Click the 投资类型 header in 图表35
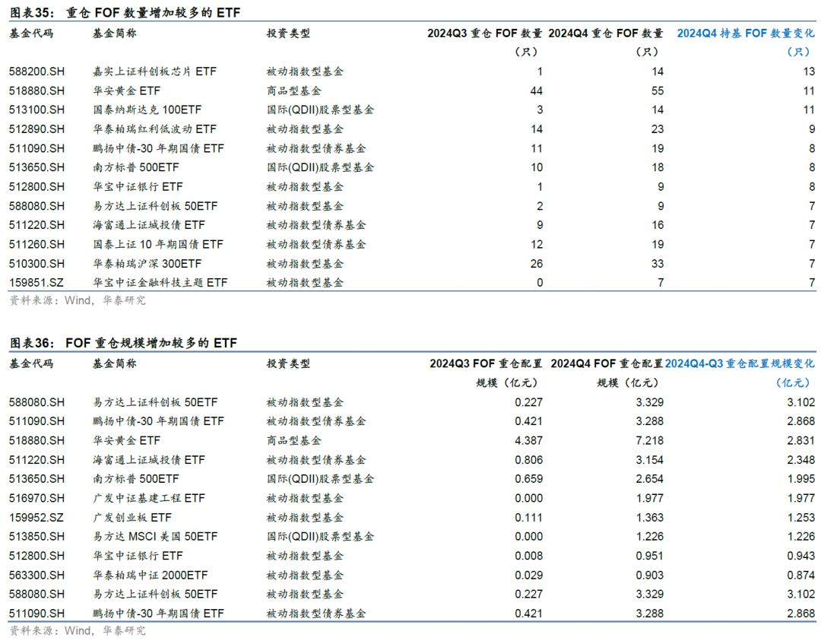The image size is (821, 644). pyautogui.click(x=288, y=33)
